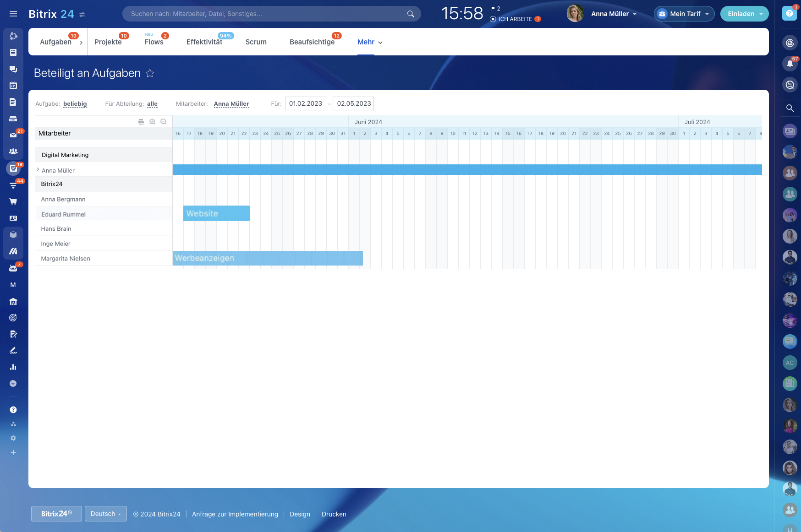Open the Deutsch language dropdown

(106, 514)
